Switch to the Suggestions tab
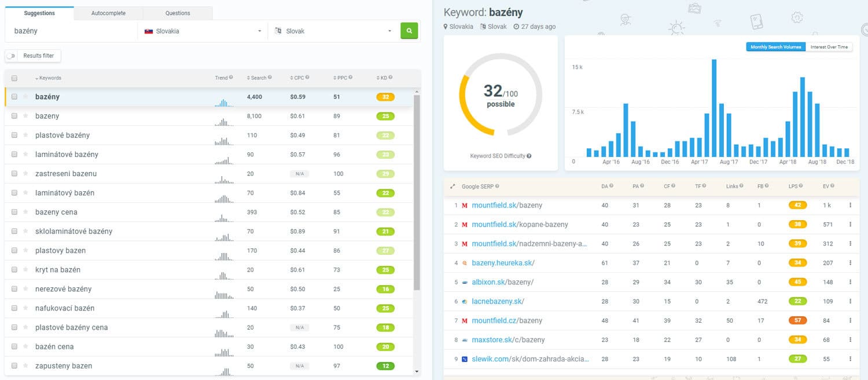 (39, 13)
